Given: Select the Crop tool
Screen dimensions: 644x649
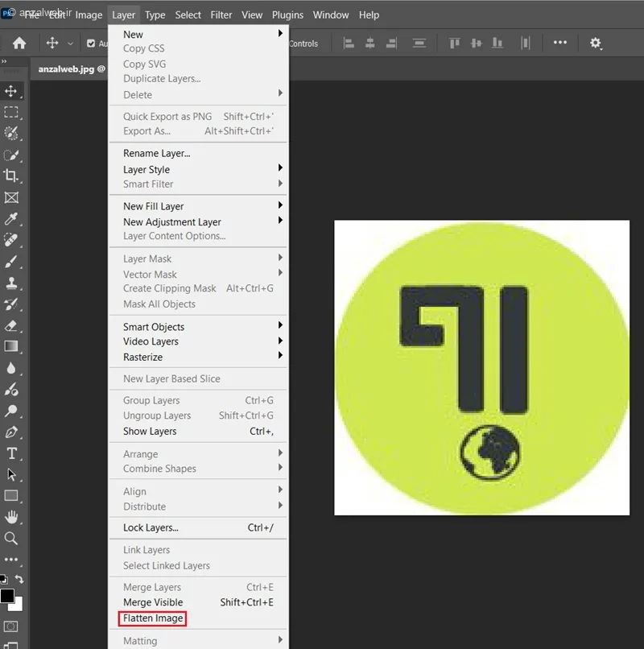Looking at the screenshot, I should click(x=11, y=176).
